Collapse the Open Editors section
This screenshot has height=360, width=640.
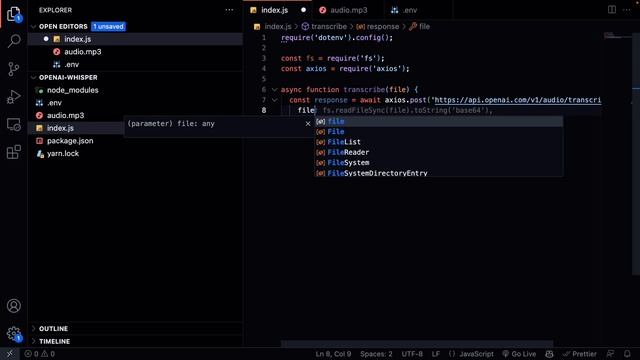click(x=33, y=27)
